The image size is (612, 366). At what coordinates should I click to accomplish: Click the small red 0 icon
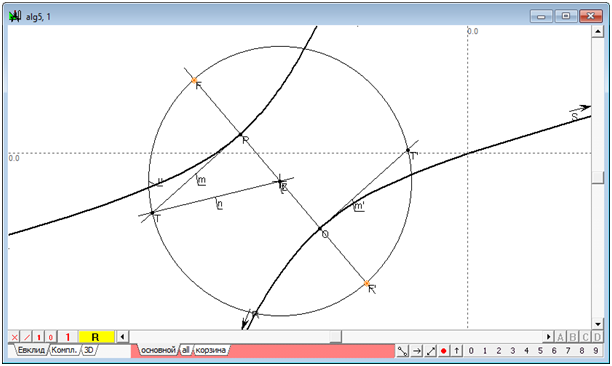coord(51,337)
